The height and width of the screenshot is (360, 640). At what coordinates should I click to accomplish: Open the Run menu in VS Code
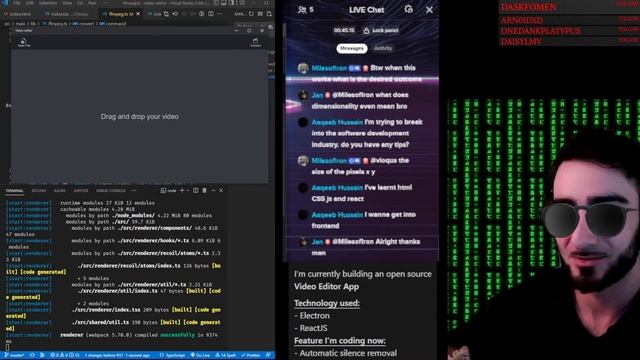[x=92, y=3]
